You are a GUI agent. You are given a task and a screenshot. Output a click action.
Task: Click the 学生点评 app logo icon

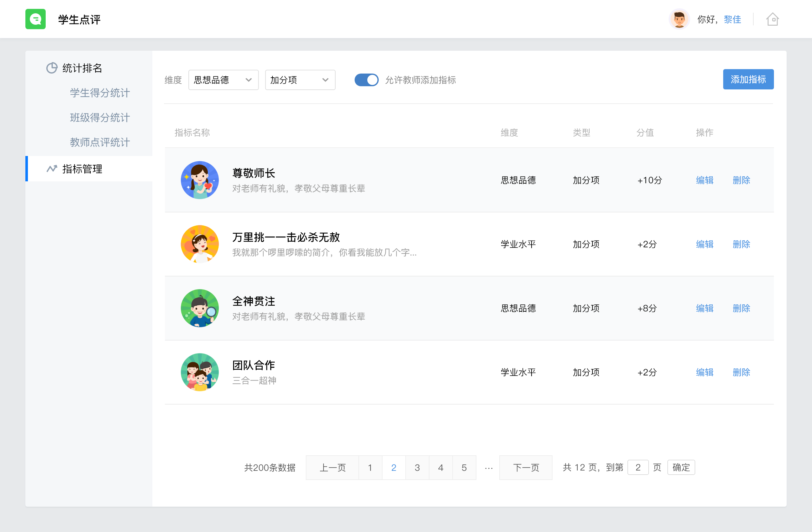pos(36,19)
